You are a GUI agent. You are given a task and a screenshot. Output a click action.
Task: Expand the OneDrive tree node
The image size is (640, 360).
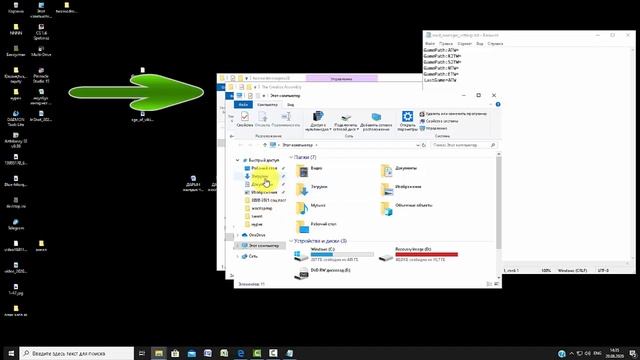pos(238,235)
